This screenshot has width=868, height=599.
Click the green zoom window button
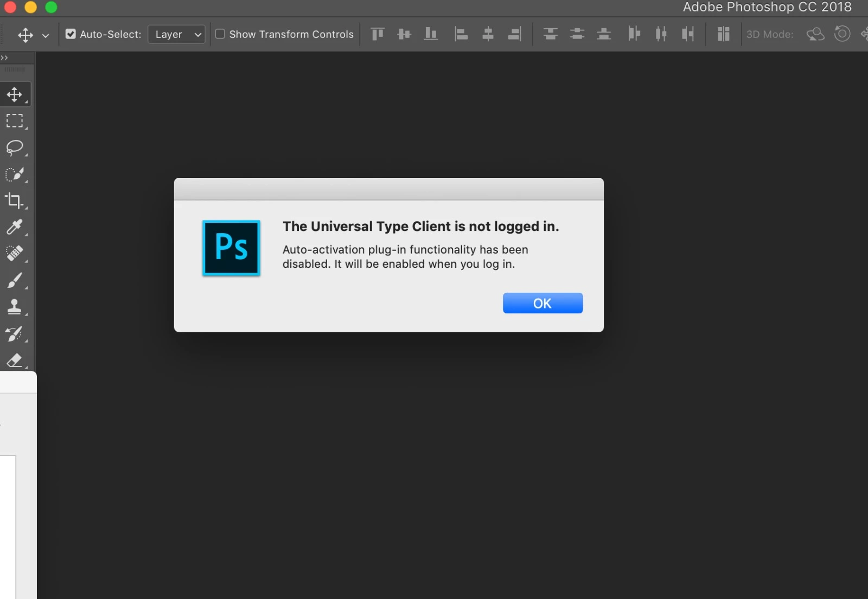51,7
